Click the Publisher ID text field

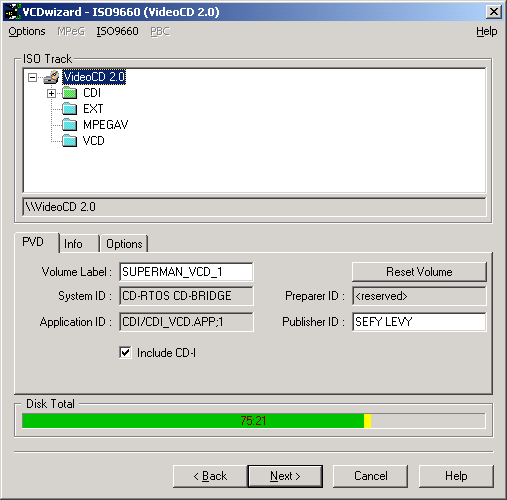pyautogui.click(x=419, y=322)
